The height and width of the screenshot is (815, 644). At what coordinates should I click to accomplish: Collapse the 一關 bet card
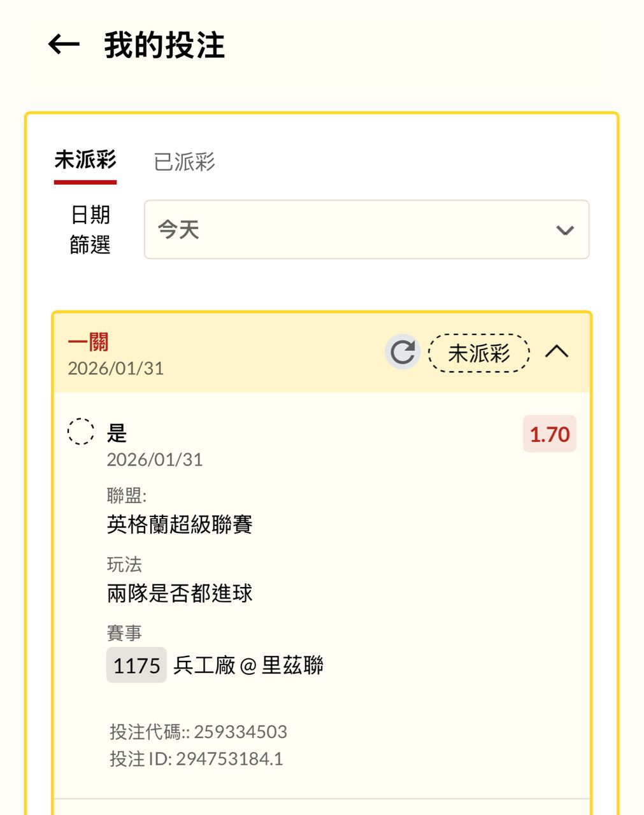pos(557,351)
